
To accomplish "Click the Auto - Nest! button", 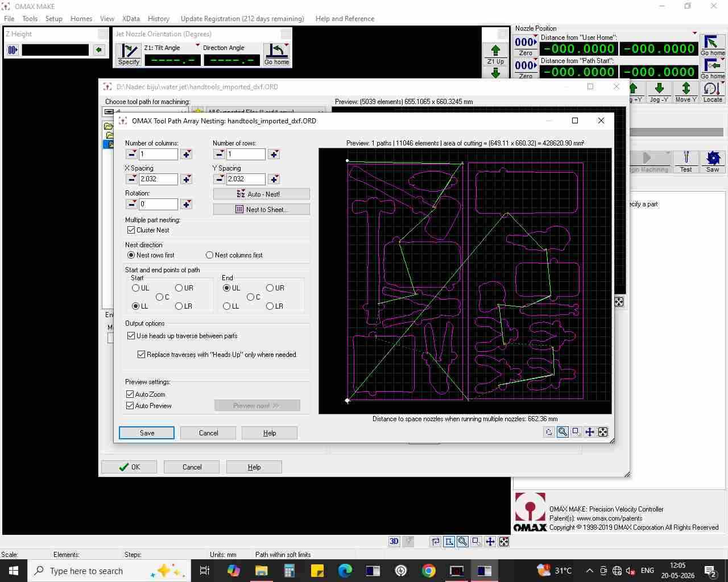I will tap(262, 194).
